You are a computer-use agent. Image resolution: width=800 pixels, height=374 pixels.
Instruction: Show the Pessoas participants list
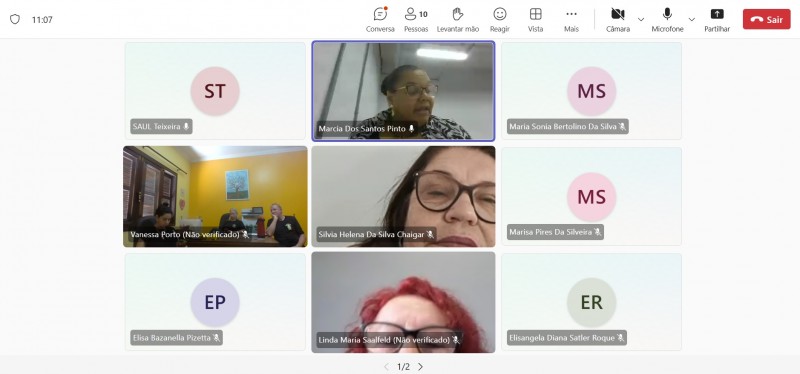tap(416, 19)
